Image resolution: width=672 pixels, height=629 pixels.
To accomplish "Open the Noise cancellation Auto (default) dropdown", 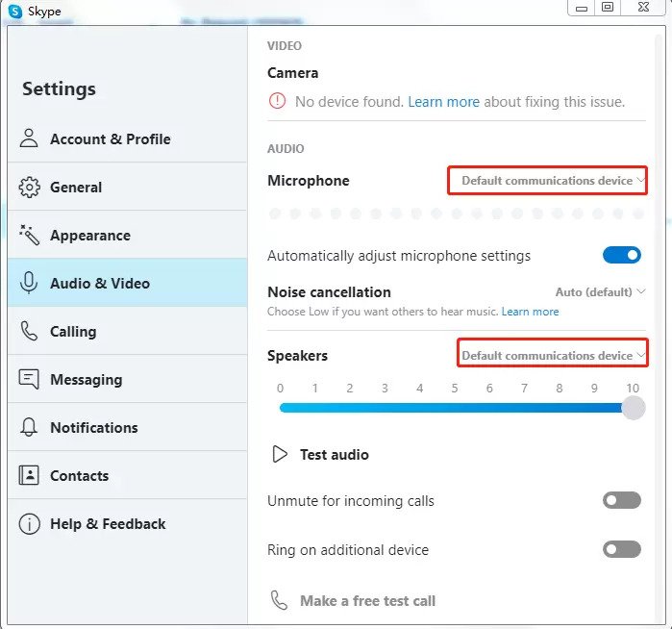I will coord(601,292).
